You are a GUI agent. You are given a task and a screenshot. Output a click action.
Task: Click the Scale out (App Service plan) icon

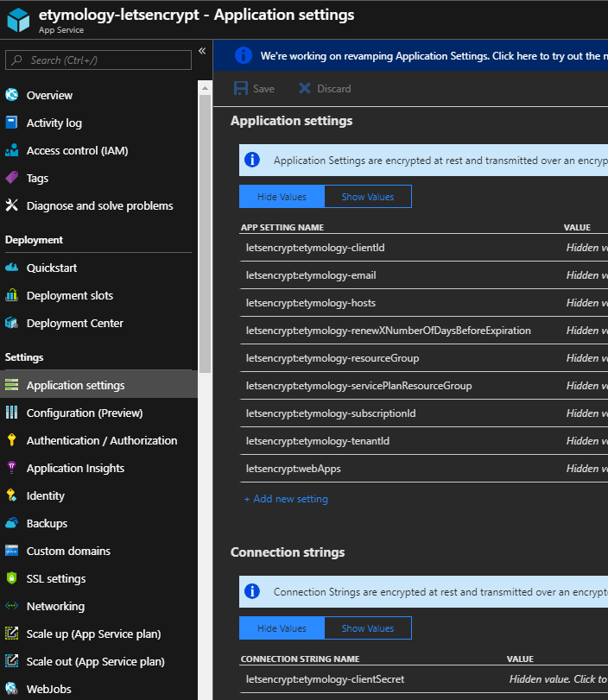tap(11, 661)
